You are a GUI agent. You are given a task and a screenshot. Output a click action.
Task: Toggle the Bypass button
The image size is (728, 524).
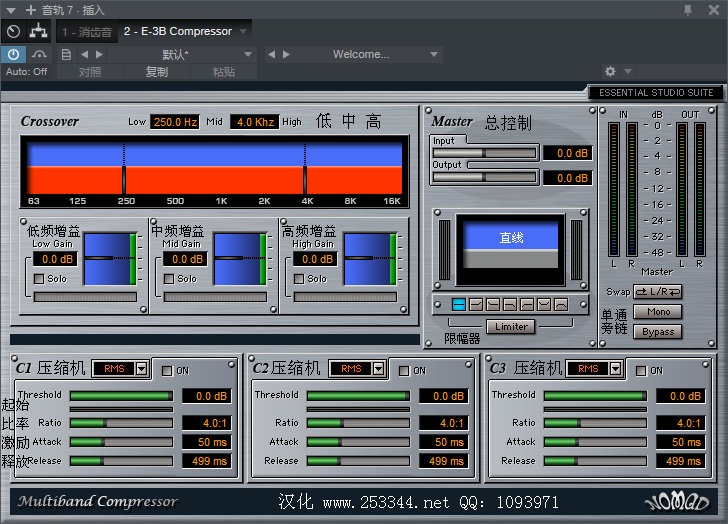658,331
